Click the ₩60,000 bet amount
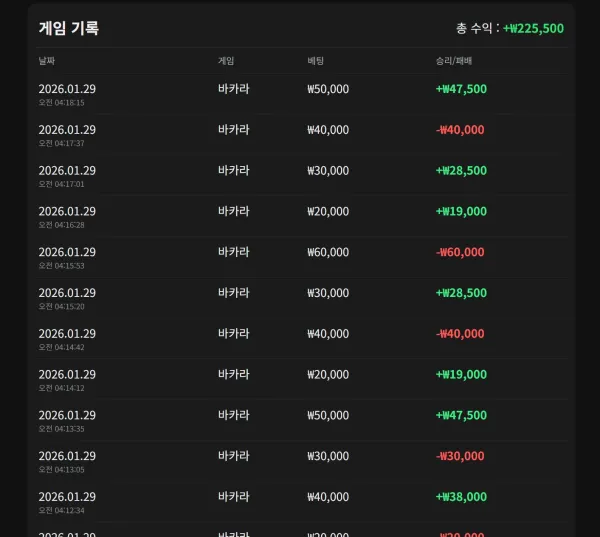Screen dimensions: 600x537 pyautogui.click(x=328, y=252)
